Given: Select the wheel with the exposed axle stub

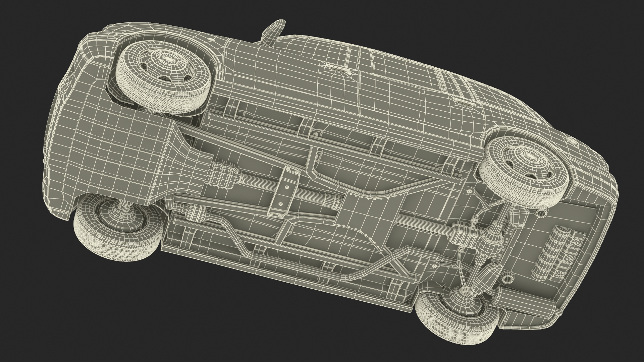Looking at the screenshot, I should [119, 226].
